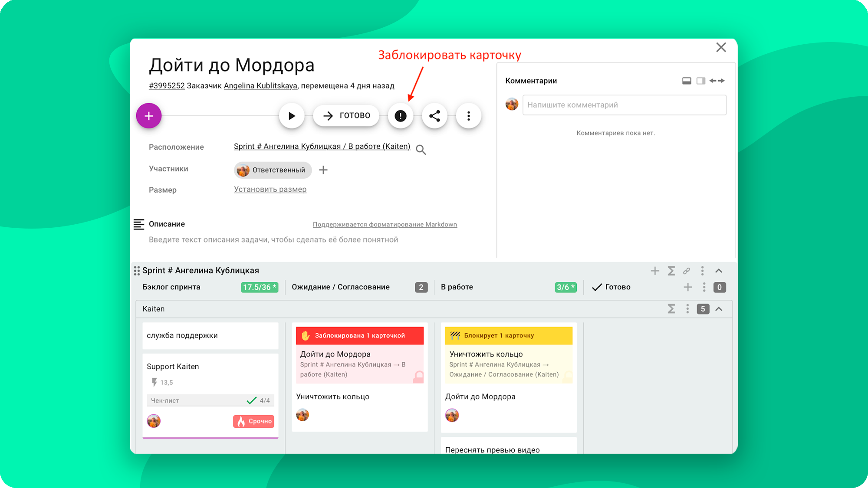Screen dimensions: 868x488
Task: Click the Support Kaiten card avatar
Action: point(154,421)
